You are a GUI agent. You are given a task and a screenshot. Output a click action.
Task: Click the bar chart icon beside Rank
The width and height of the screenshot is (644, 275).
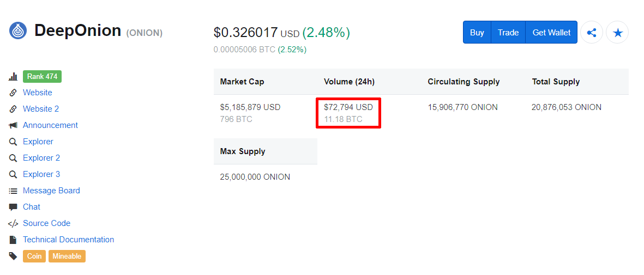coord(13,77)
